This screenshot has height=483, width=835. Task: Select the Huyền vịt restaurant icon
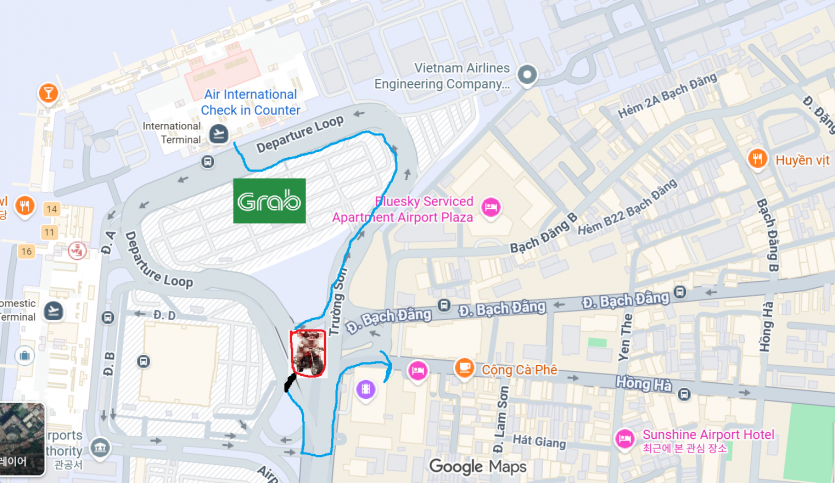(757, 158)
